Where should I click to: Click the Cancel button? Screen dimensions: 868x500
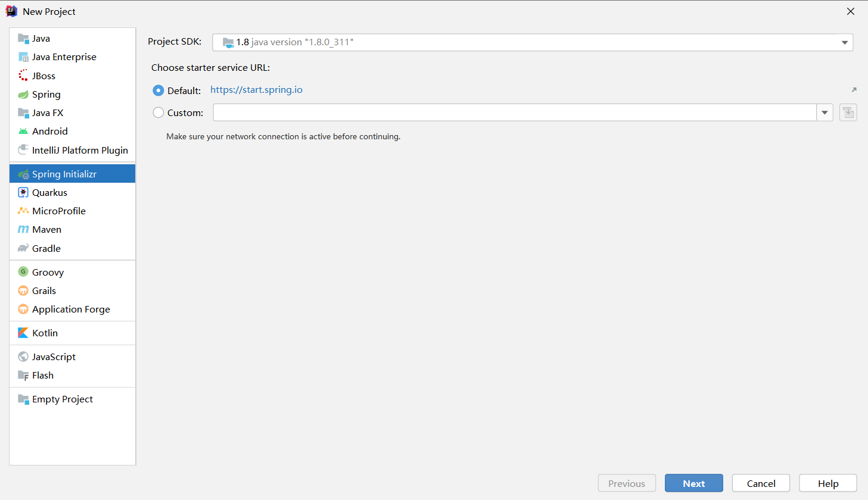click(x=761, y=483)
